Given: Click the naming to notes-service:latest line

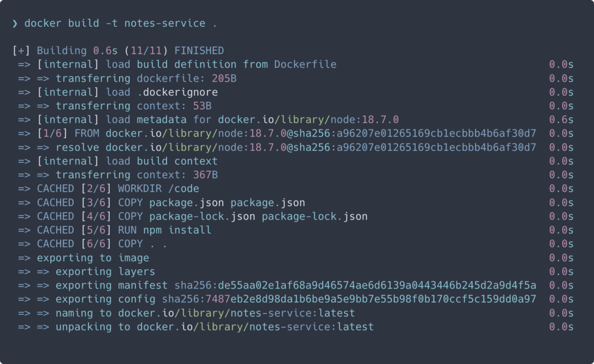Looking at the screenshot, I should coord(205,313).
